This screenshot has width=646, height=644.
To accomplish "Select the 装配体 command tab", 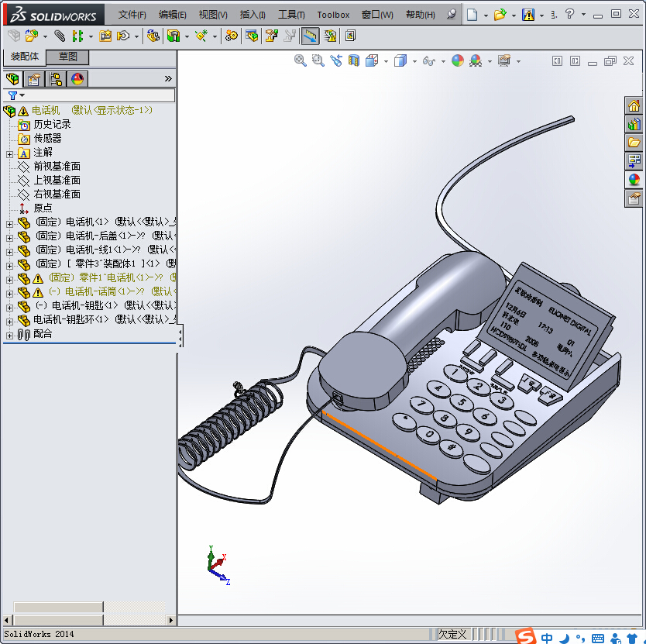I will [25, 57].
